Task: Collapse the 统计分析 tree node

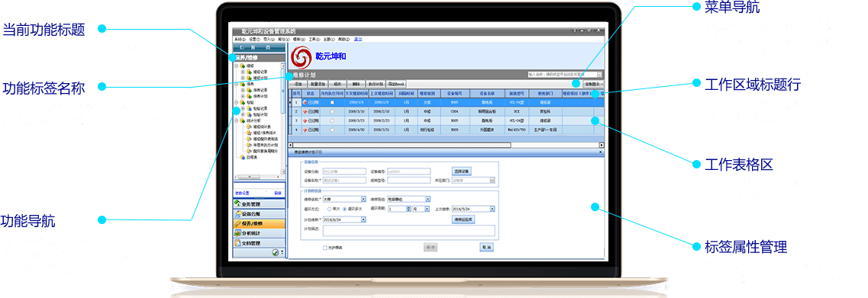Action: (237, 120)
